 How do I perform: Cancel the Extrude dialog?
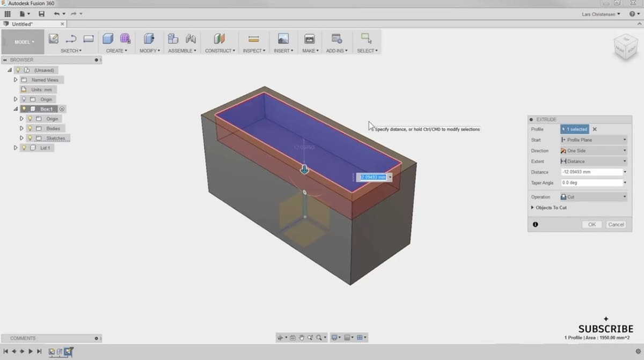(616, 224)
